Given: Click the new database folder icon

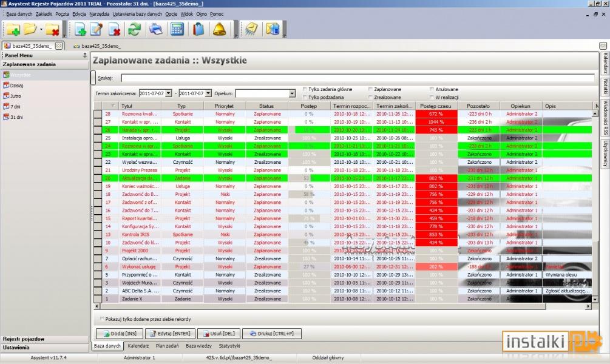Looking at the screenshot, I should [x=13, y=29].
